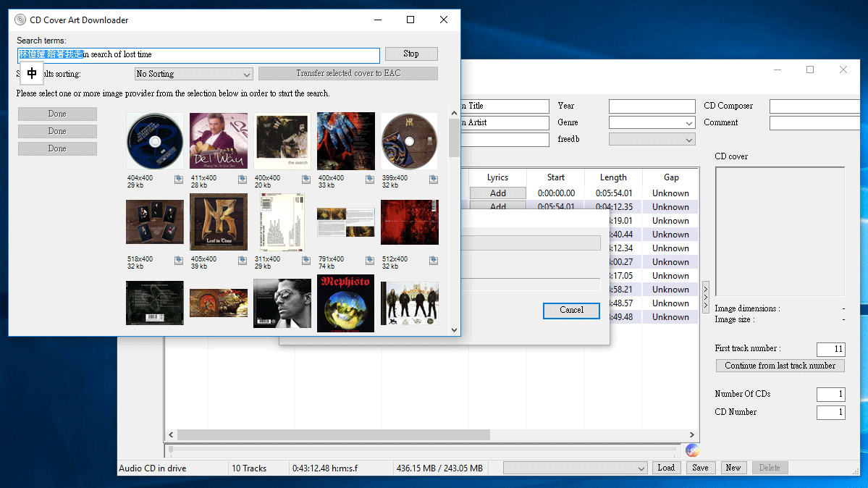This screenshot has width=868, height=488.
Task: Click save icon beside the 311x400 cover
Action: [x=306, y=261]
